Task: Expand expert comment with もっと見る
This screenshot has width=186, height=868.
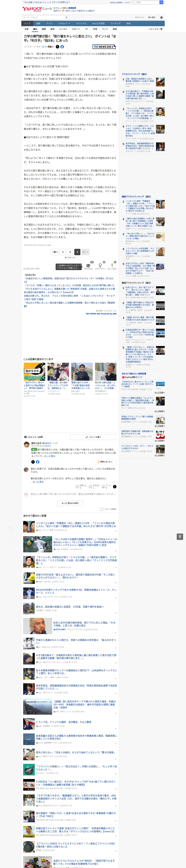Action: [50, 456]
